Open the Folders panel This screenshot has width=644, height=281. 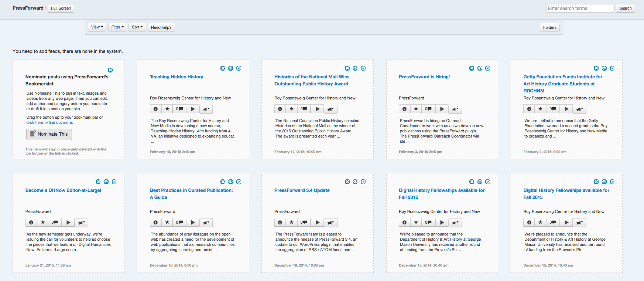tap(549, 27)
